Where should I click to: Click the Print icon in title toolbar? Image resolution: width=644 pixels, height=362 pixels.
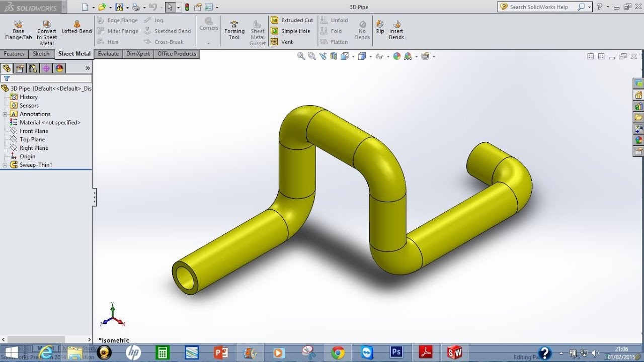[x=135, y=7]
